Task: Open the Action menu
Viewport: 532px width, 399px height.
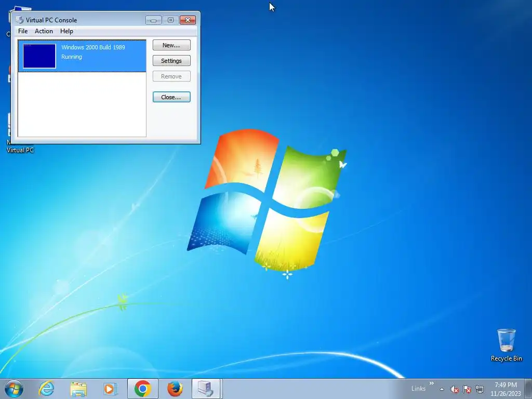Action: click(x=44, y=31)
